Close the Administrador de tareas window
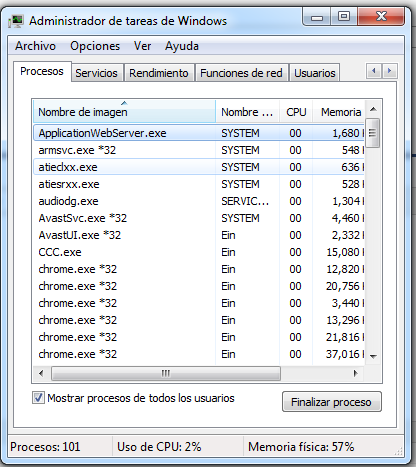Image resolution: width=416 pixels, height=467 pixels. 381,17
